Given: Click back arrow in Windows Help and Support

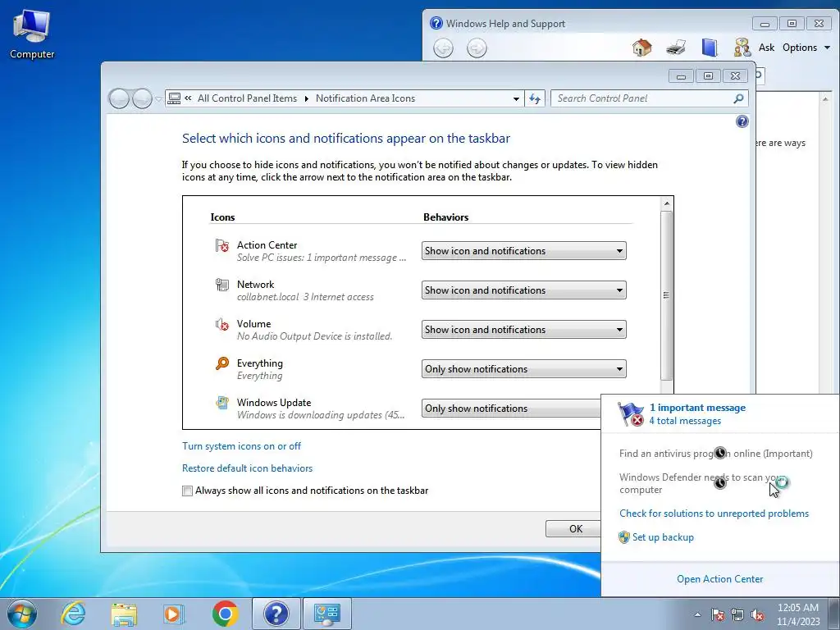Looking at the screenshot, I should (x=443, y=48).
